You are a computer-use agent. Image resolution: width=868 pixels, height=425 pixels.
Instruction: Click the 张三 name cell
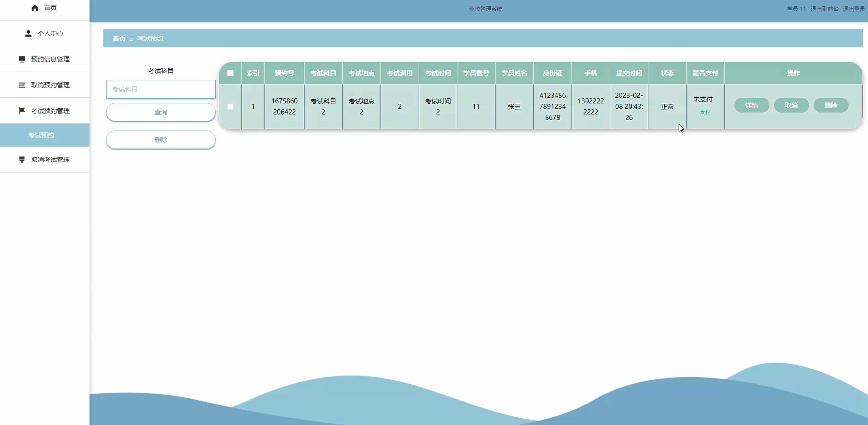point(514,106)
